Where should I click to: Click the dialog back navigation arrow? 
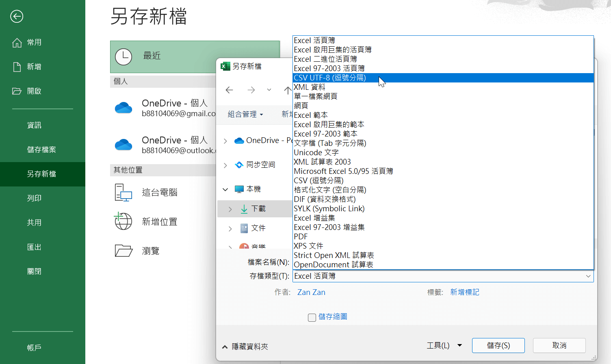pos(230,90)
